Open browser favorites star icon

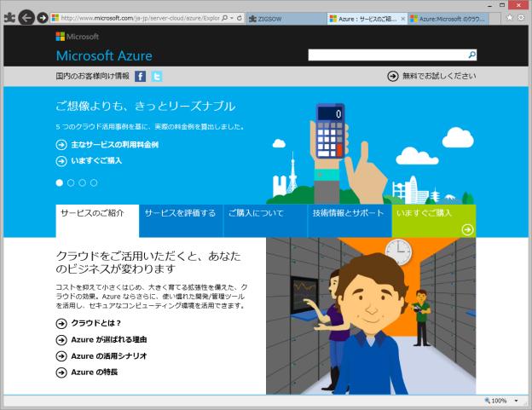509,17
